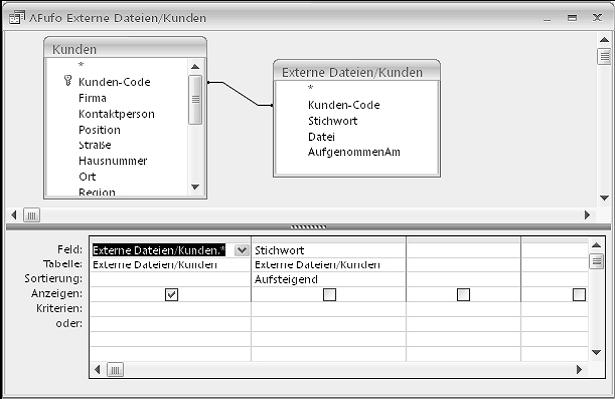Image resolution: width=615 pixels, height=399 pixels.
Task: Click the Aufsteigend sorting cell under Stichwort
Action: click(x=329, y=279)
